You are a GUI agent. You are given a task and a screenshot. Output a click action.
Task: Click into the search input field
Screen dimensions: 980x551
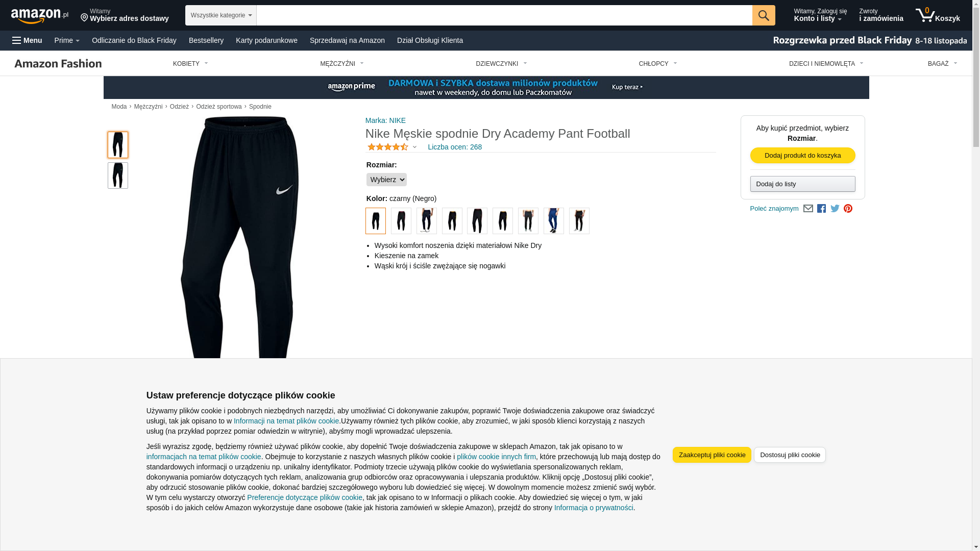pyautogui.click(x=504, y=15)
